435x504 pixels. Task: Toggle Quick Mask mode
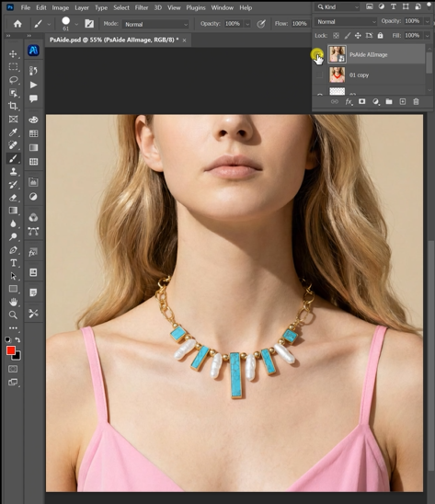13,369
